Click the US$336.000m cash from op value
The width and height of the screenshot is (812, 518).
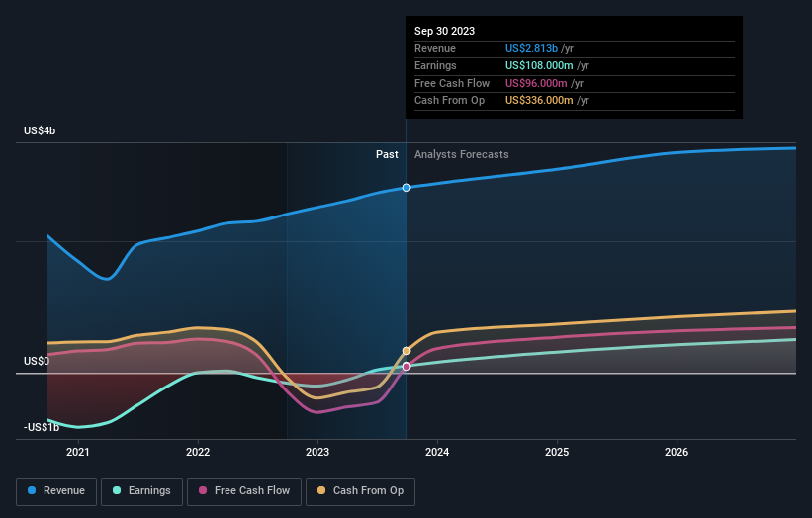tap(539, 101)
